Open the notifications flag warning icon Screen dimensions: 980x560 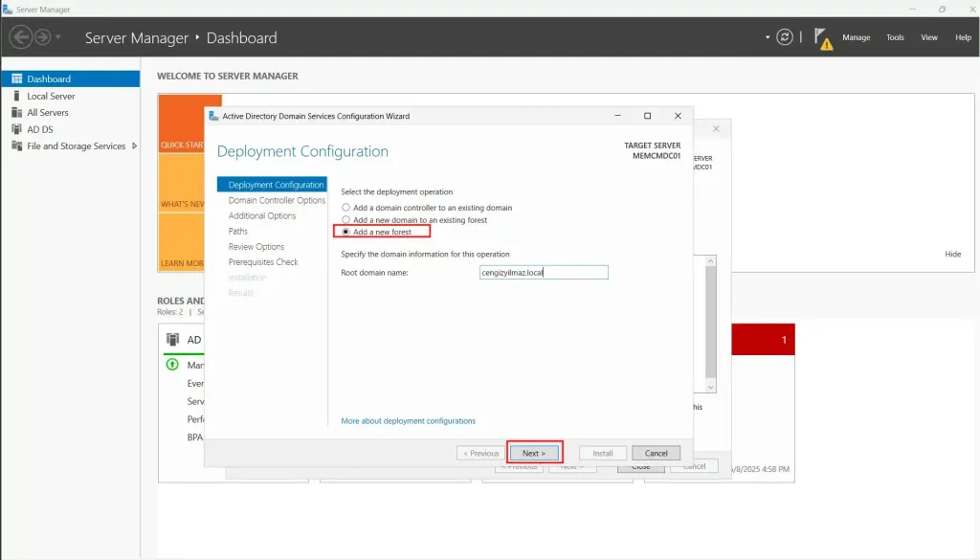822,38
